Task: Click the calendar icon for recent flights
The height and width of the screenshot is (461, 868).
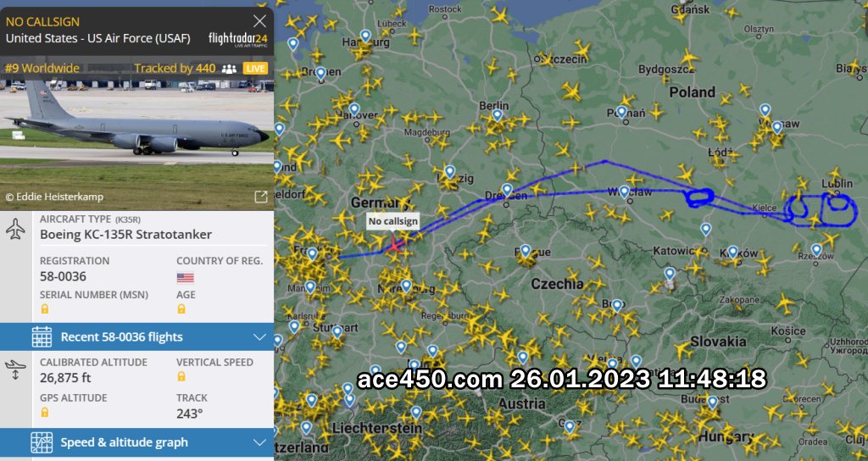Action: (42, 336)
